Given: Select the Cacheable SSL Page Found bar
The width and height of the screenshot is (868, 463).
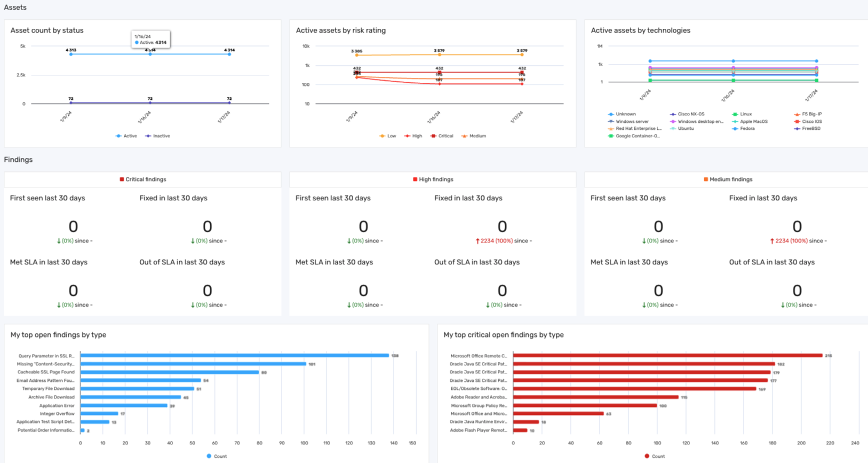Looking at the screenshot, I should pos(170,372).
